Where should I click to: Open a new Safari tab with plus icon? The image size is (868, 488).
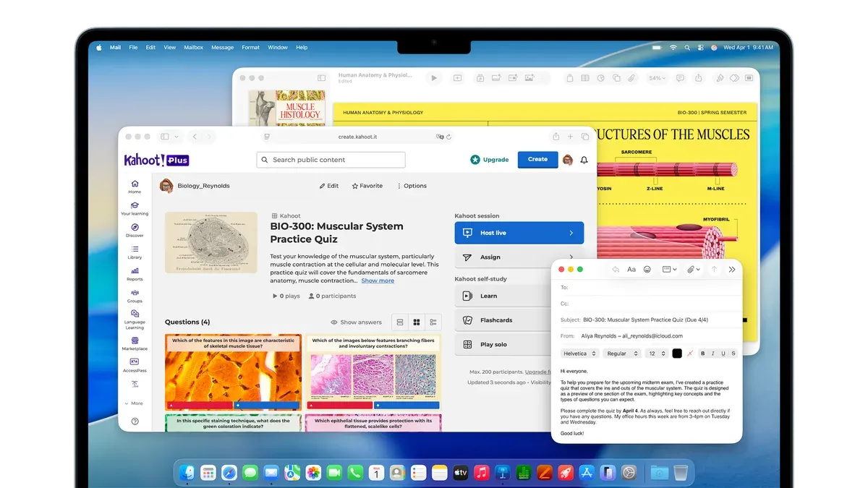[571, 136]
